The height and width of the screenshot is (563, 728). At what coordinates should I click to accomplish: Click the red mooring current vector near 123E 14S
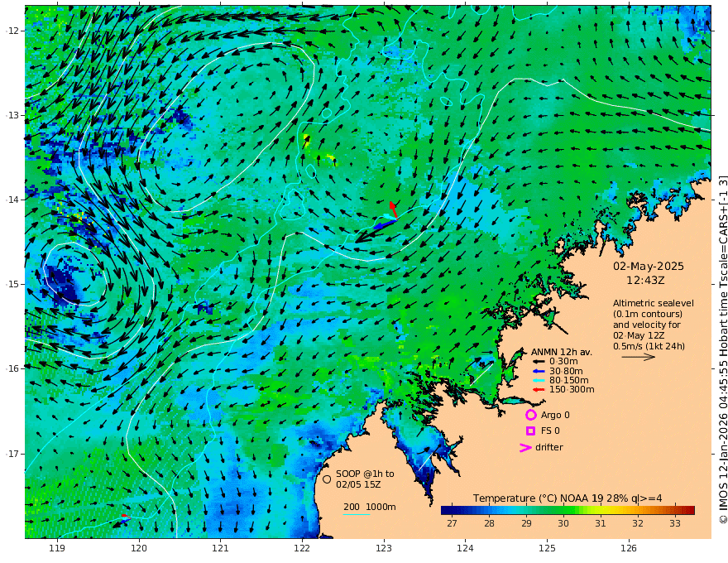(x=393, y=209)
